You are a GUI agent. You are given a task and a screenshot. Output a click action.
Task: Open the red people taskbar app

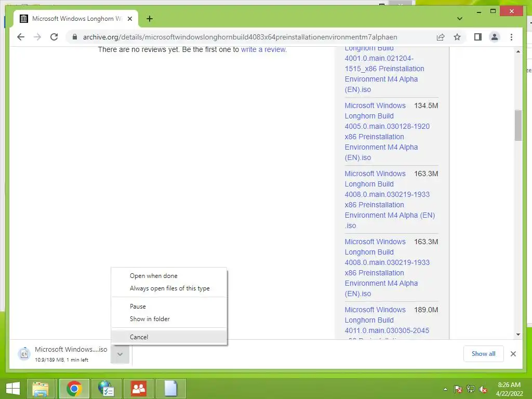click(x=138, y=389)
